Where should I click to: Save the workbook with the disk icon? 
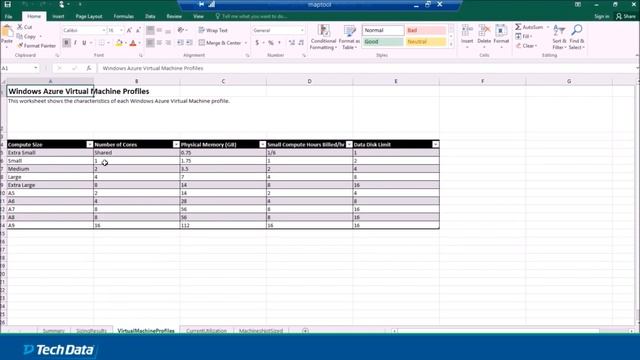7,4
